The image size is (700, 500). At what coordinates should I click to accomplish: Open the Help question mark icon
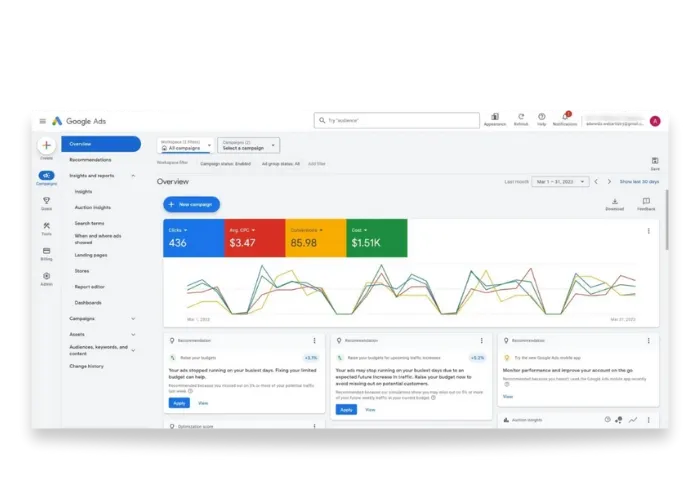pos(542,117)
